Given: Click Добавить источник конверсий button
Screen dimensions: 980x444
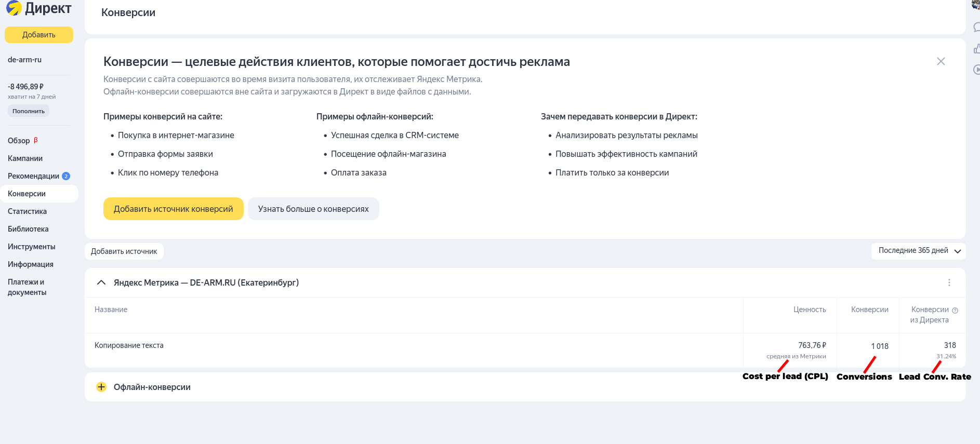Looking at the screenshot, I should pos(174,209).
